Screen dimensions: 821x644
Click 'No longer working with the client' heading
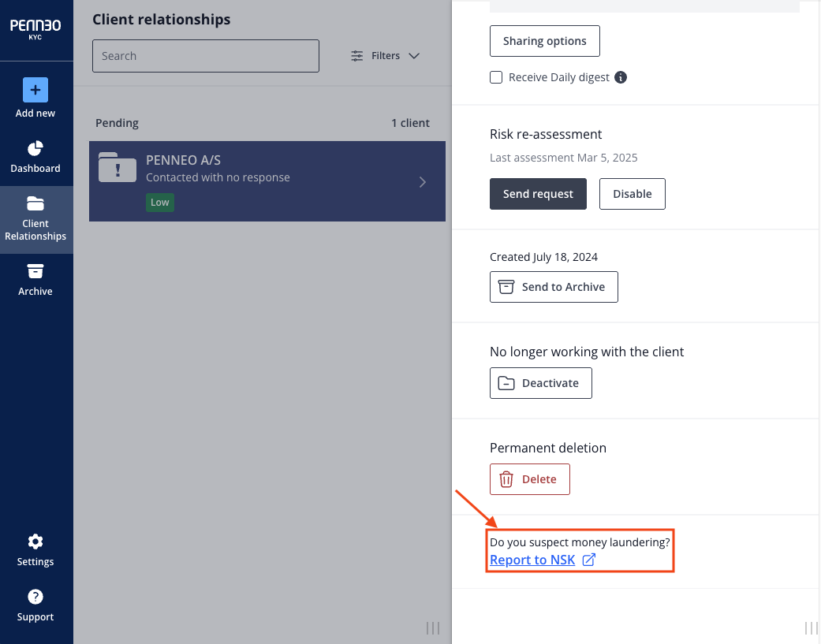tap(587, 352)
